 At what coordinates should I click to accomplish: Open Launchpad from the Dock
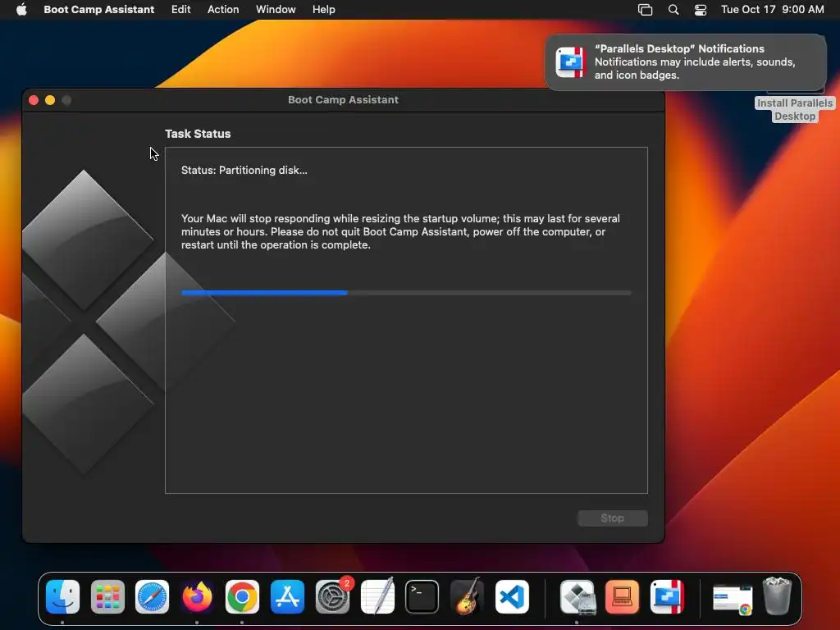[x=107, y=596]
